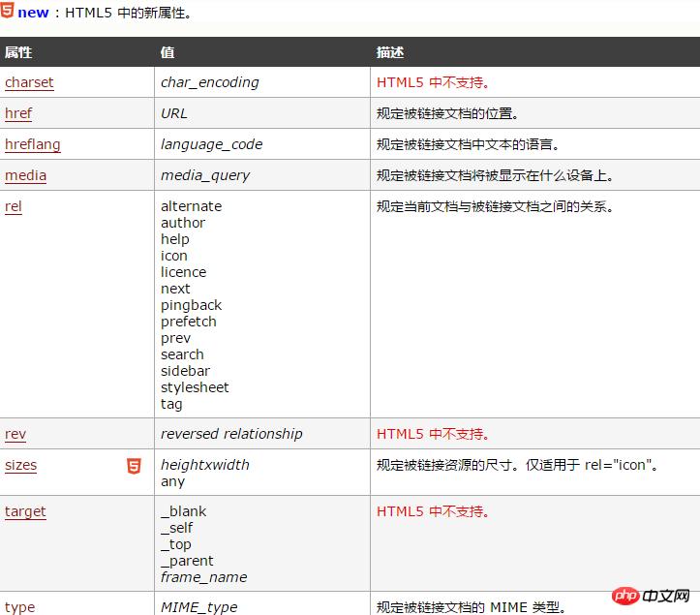Open the rel attribute link
The width and height of the screenshot is (700, 615).
pos(13,206)
